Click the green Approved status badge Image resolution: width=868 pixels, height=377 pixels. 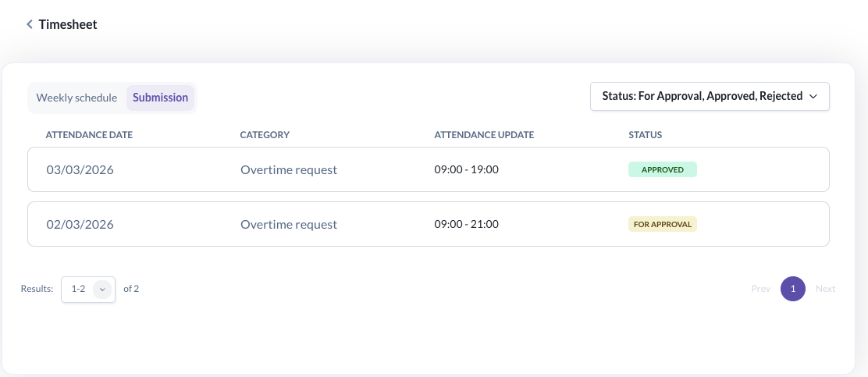pos(662,169)
